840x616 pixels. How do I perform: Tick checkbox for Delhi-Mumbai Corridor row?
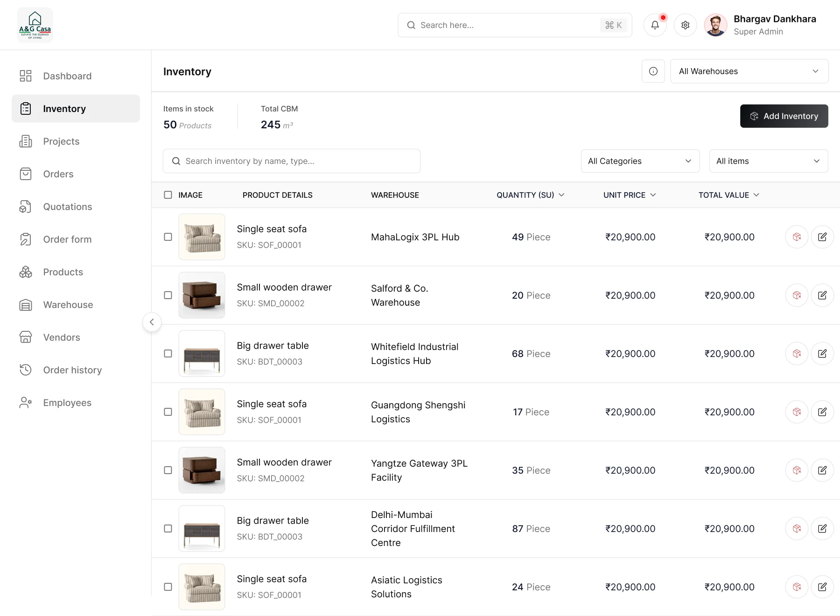coord(168,529)
